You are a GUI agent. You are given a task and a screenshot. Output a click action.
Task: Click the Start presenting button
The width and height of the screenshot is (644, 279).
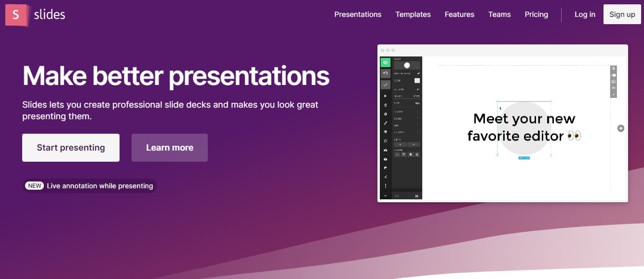71,148
